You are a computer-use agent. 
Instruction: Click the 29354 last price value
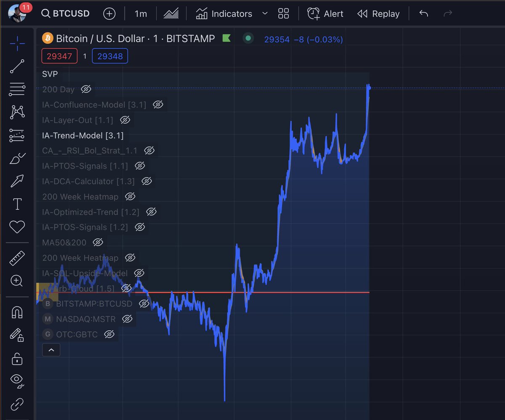pos(277,40)
